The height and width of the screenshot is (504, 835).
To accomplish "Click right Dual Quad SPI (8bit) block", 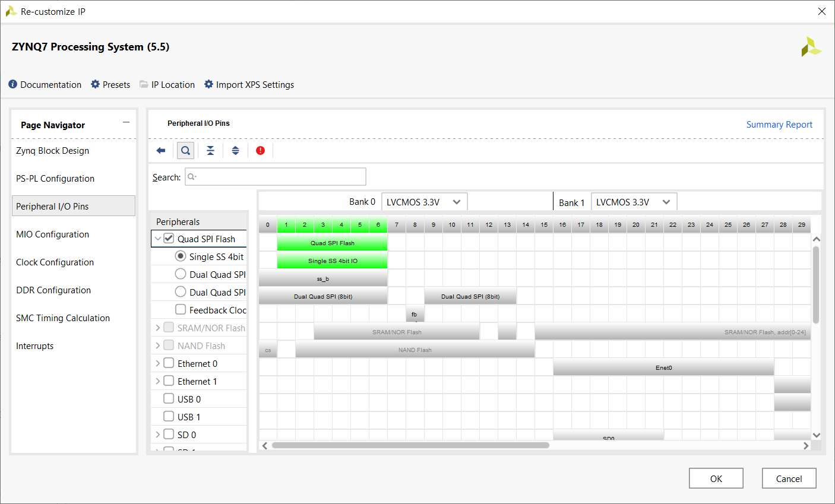I will (x=470, y=296).
